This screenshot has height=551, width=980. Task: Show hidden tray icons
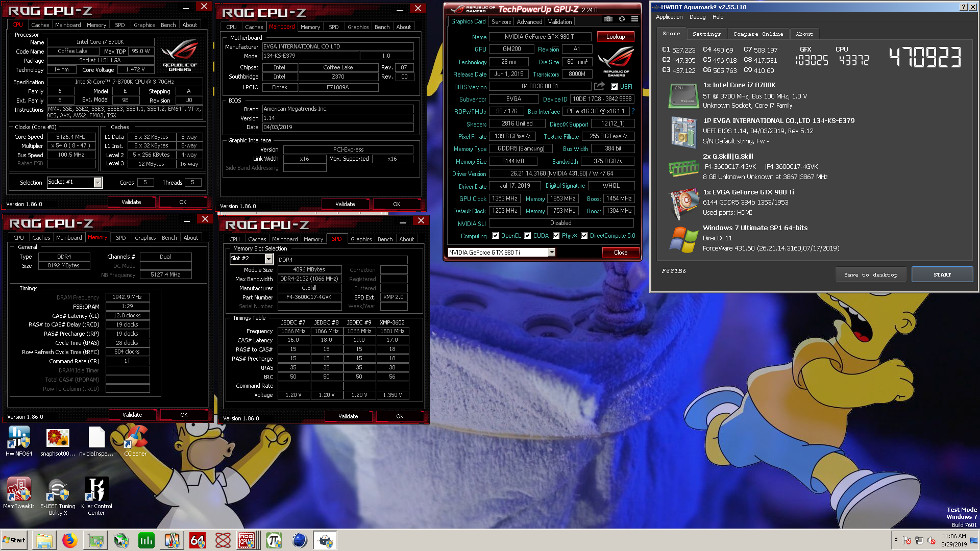coord(895,539)
